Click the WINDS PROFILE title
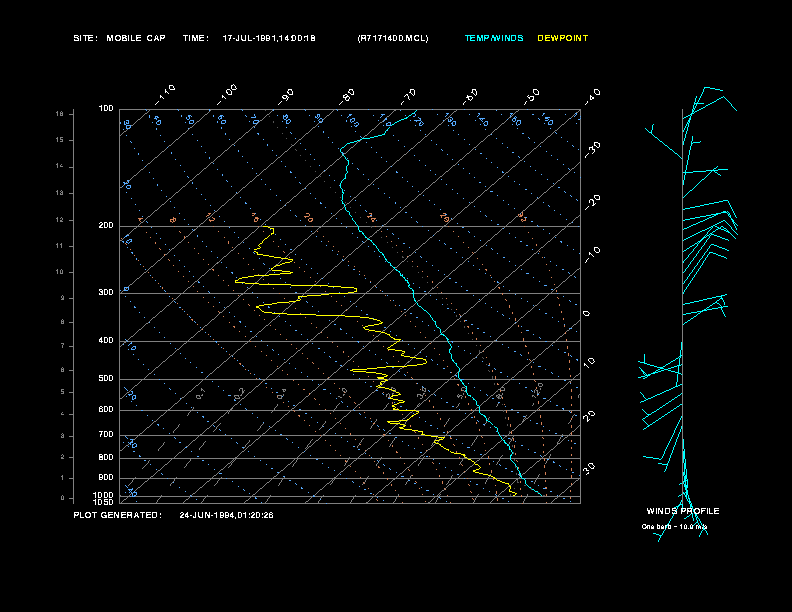The image size is (792, 612). coord(683,511)
